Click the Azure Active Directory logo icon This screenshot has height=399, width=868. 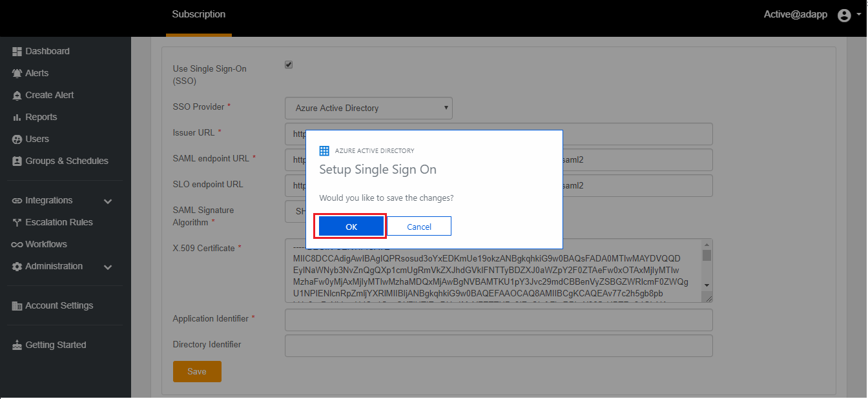coord(324,150)
